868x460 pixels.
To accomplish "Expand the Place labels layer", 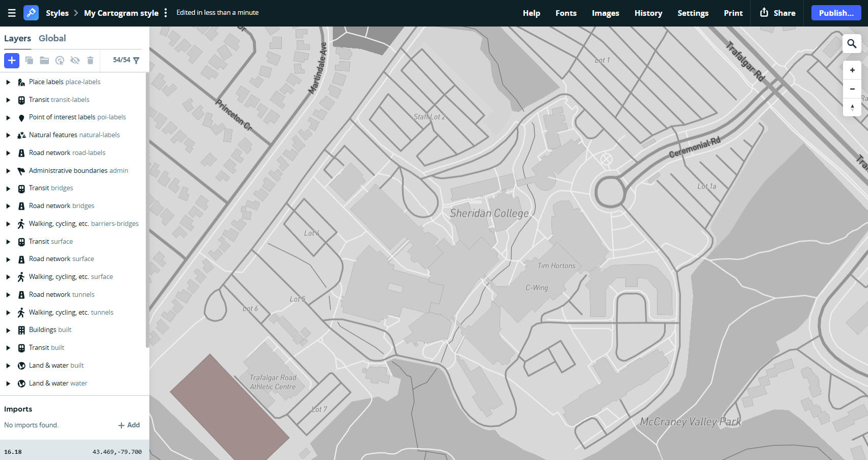I will pos(8,82).
